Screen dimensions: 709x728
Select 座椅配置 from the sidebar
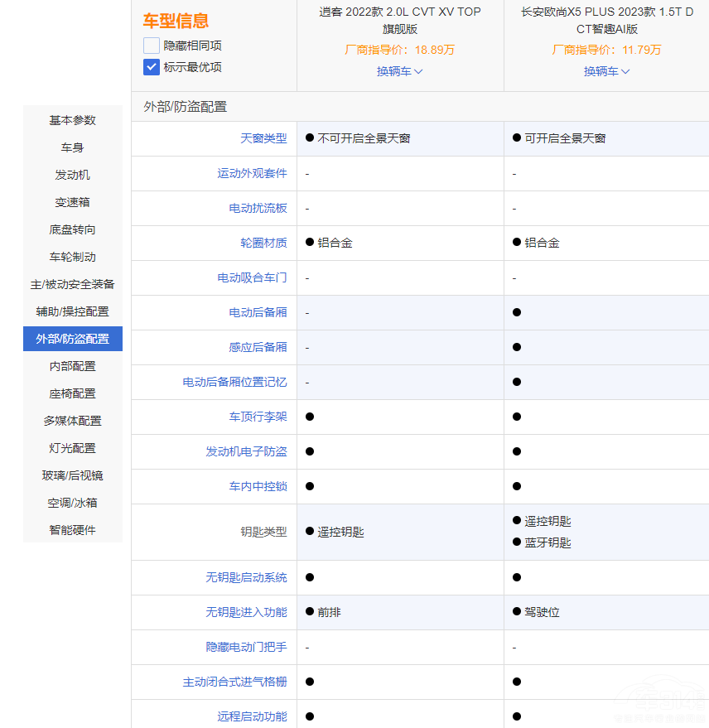pyautogui.click(x=72, y=393)
